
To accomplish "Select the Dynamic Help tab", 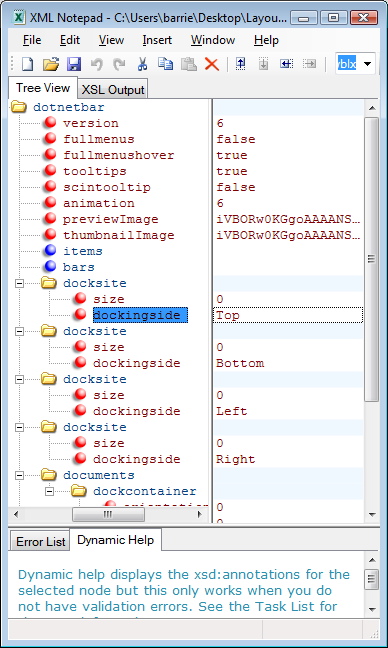I will [x=115, y=540].
